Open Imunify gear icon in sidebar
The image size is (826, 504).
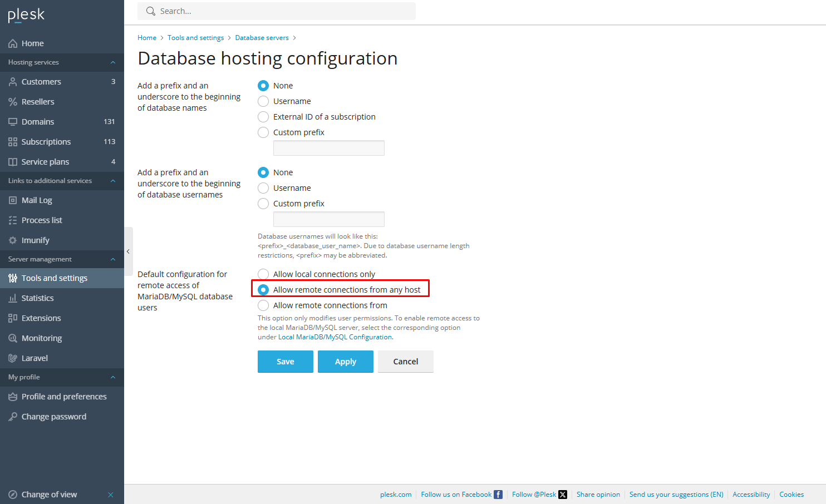coord(13,240)
